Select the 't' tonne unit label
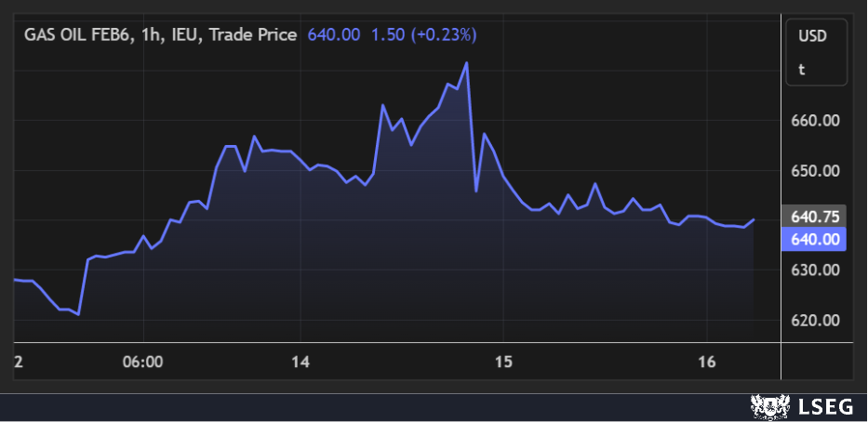Viewport: 868px width, 422px height. 800,69
